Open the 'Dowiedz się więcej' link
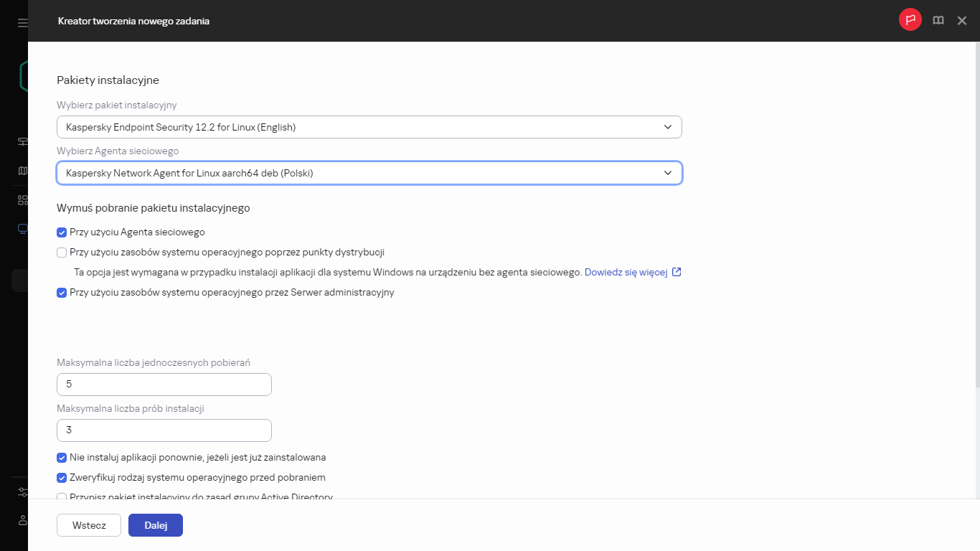980x551 pixels. (x=626, y=273)
